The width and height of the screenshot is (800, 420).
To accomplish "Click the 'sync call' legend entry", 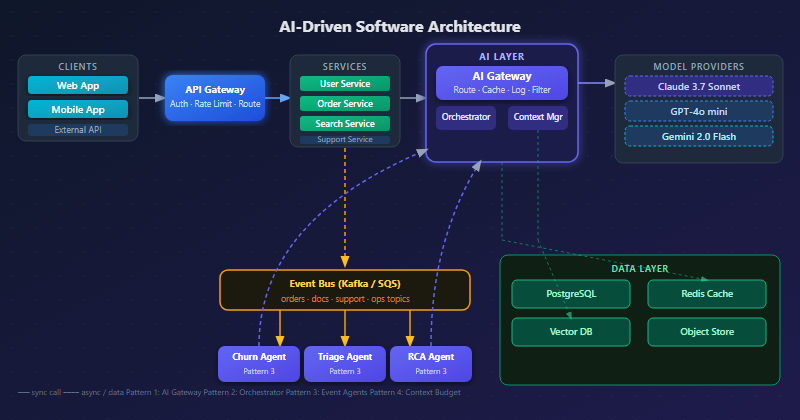I will click(39, 392).
